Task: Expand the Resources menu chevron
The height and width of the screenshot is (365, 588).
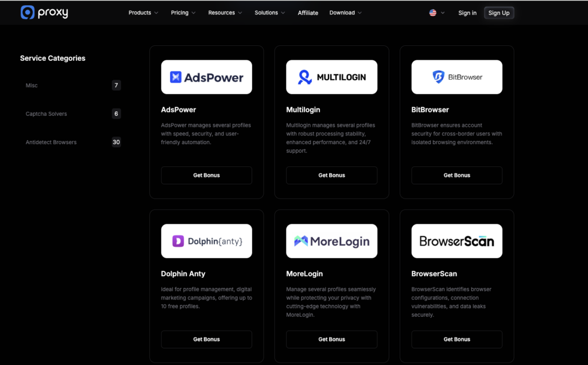Action: pos(240,13)
